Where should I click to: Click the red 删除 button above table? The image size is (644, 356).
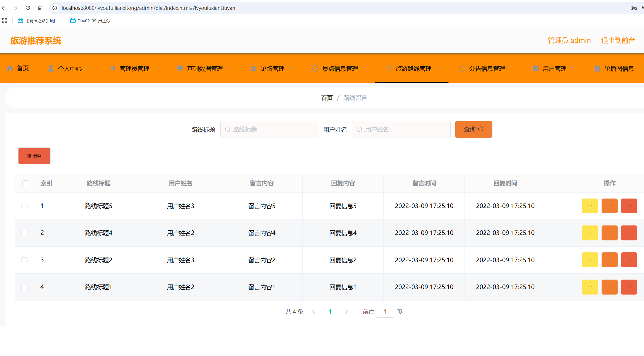pyautogui.click(x=34, y=156)
